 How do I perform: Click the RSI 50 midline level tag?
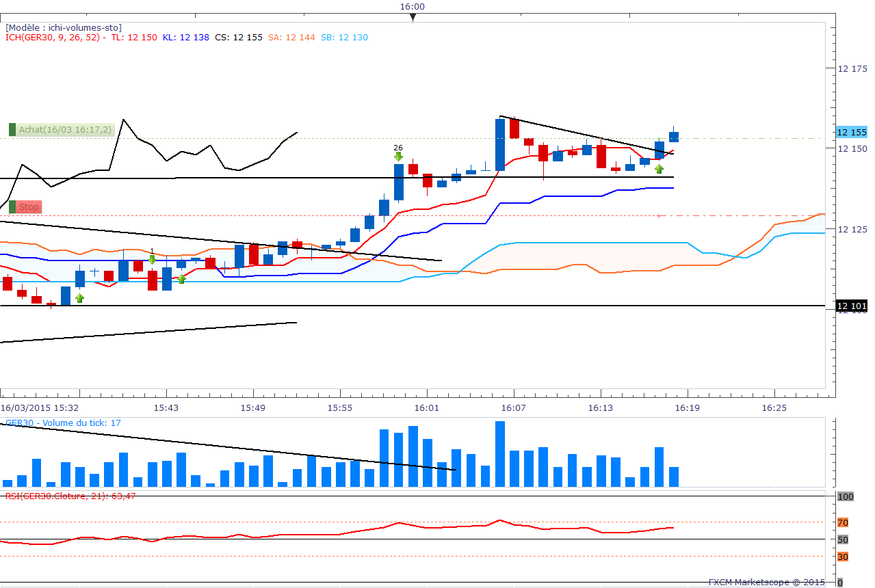pos(843,539)
